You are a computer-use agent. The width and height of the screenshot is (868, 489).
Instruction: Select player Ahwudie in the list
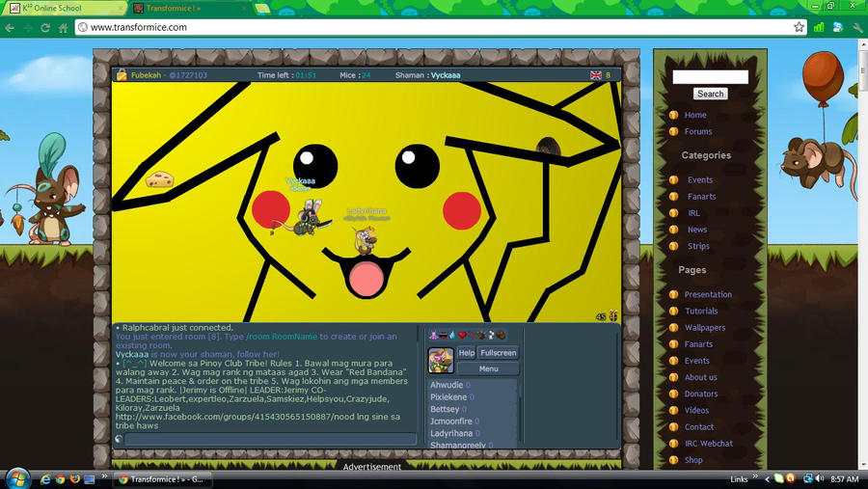447,385
